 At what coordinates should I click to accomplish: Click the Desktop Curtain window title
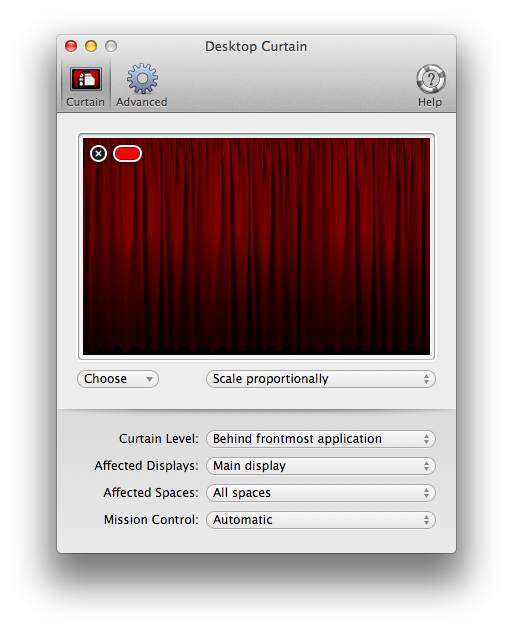(x=256, y=46)
